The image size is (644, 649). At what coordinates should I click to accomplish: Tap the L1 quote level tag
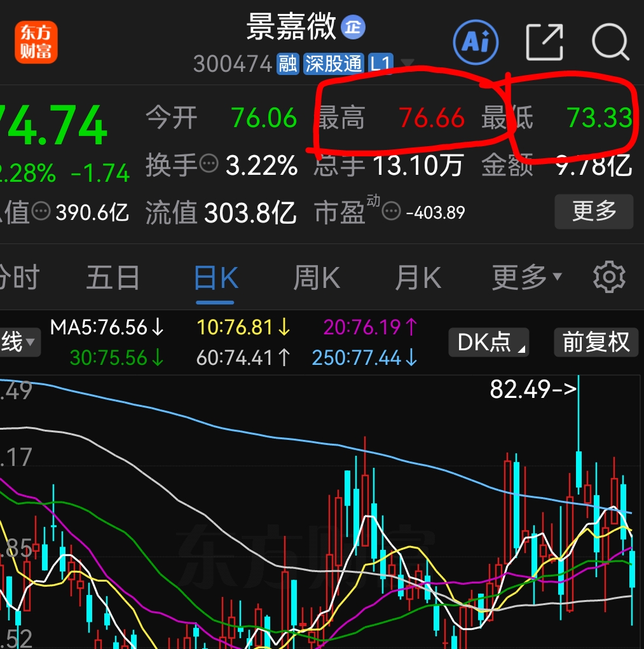click(x=380, y=64)
